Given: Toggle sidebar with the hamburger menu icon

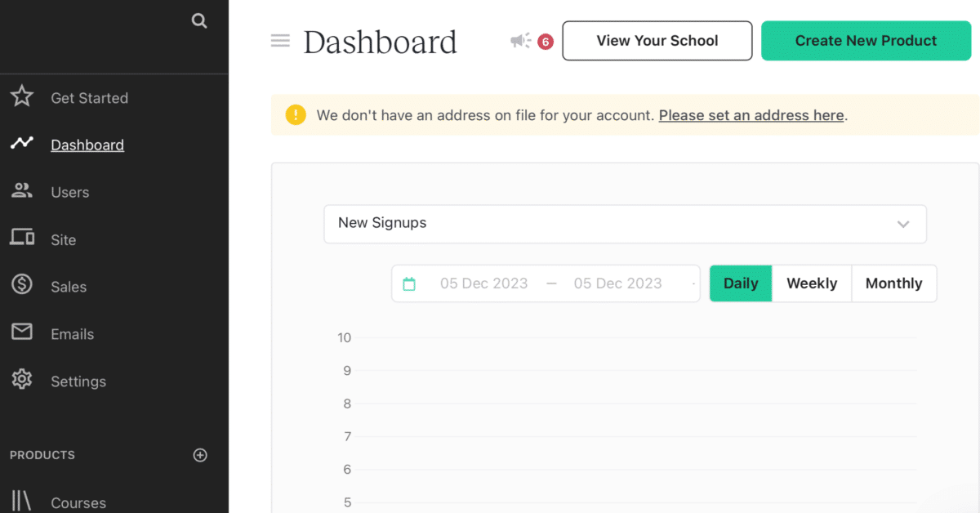Looking at the screenshot, I should (280, 40).
